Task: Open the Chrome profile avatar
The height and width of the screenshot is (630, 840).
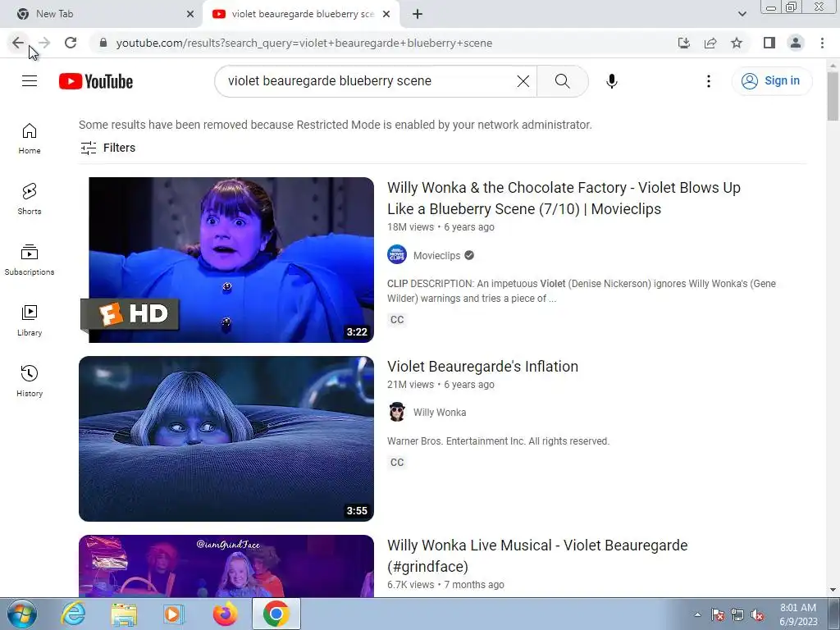Action: click(x=796, y=43)
